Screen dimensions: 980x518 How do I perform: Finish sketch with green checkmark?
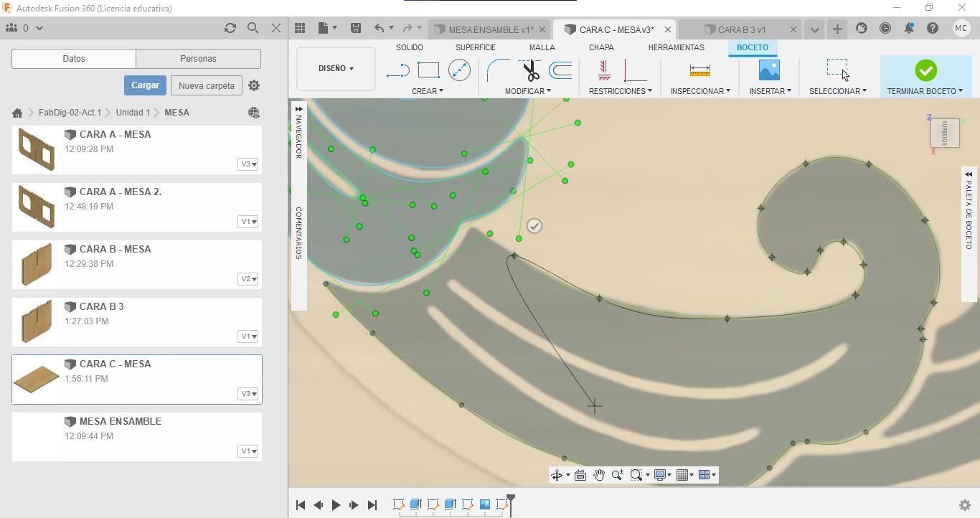(x=925, y=70)
